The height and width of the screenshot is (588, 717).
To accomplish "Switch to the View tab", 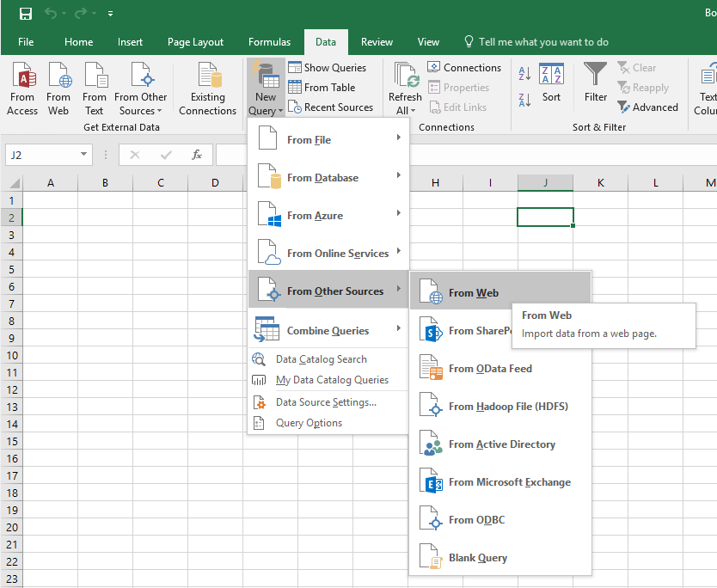I will [x=428, y=42].
